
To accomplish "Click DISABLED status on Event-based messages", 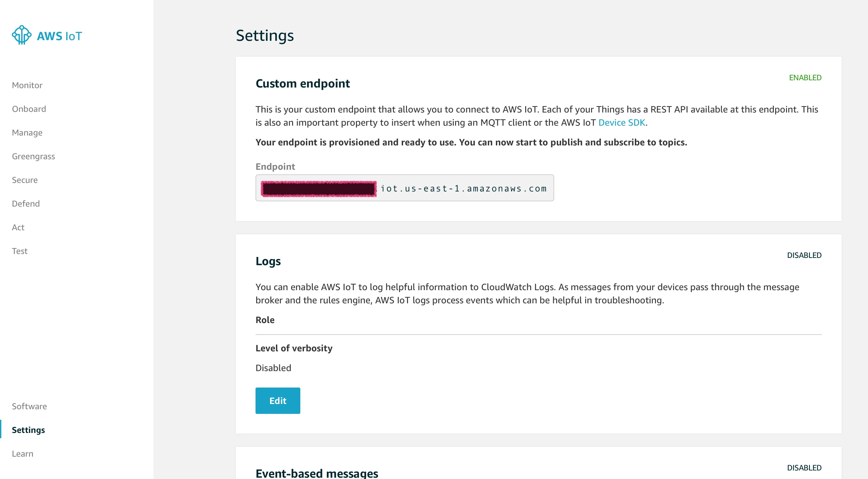I will point(804,467).
